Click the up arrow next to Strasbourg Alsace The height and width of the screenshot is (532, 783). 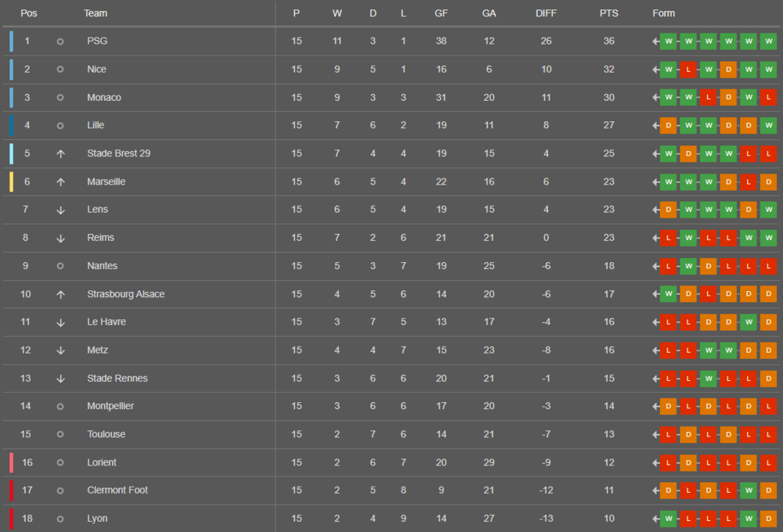(60, 294)
